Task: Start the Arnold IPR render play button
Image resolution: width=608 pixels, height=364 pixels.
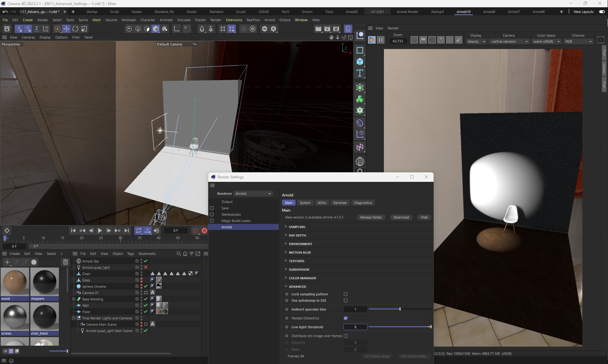Action: pos(372,40)
